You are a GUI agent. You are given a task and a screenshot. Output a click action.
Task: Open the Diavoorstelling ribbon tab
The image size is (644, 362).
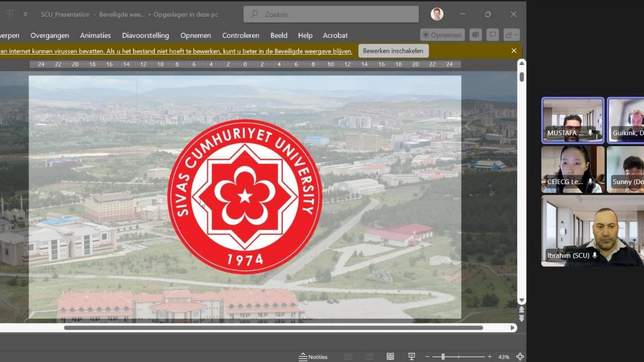point(145,35)
